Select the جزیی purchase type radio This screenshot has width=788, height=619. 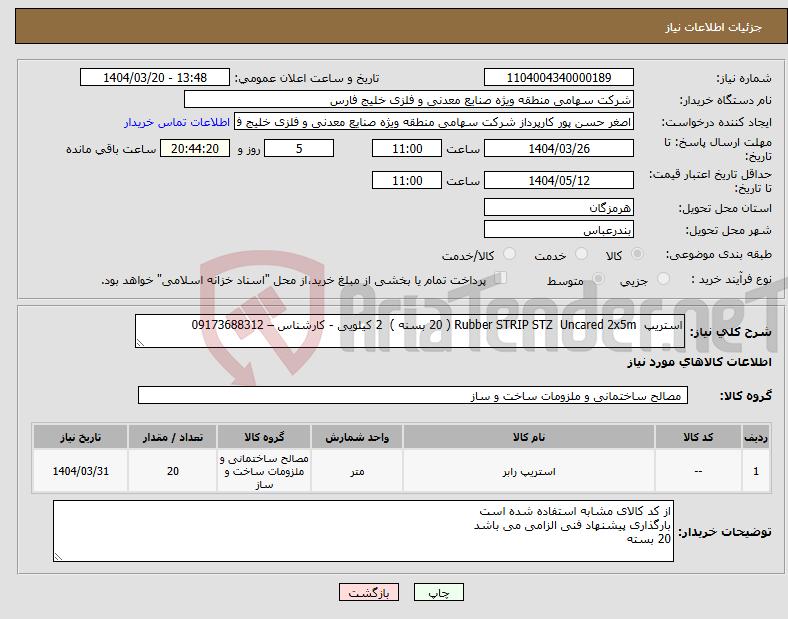click(663, 278)
